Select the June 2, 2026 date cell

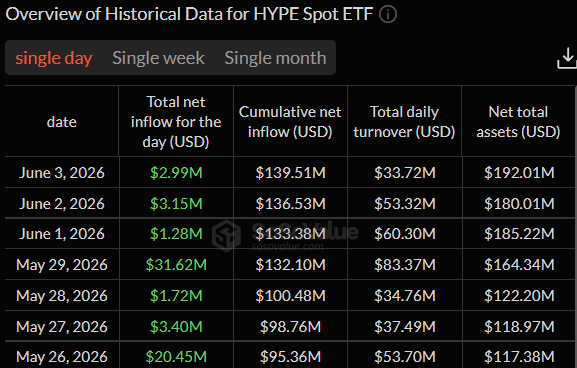point(62,204)
